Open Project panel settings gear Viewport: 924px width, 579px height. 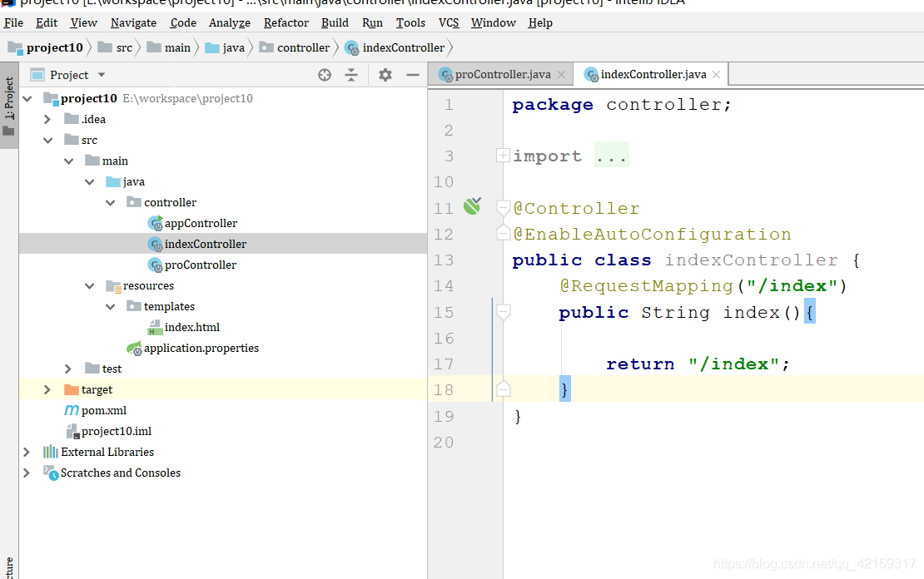[x=385, y=75]
